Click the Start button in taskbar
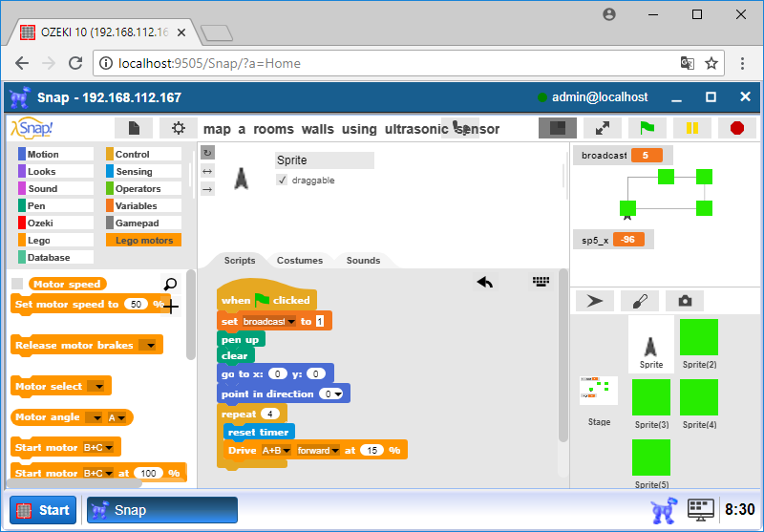Screen dimensions: 764x532 coord(43,510)
